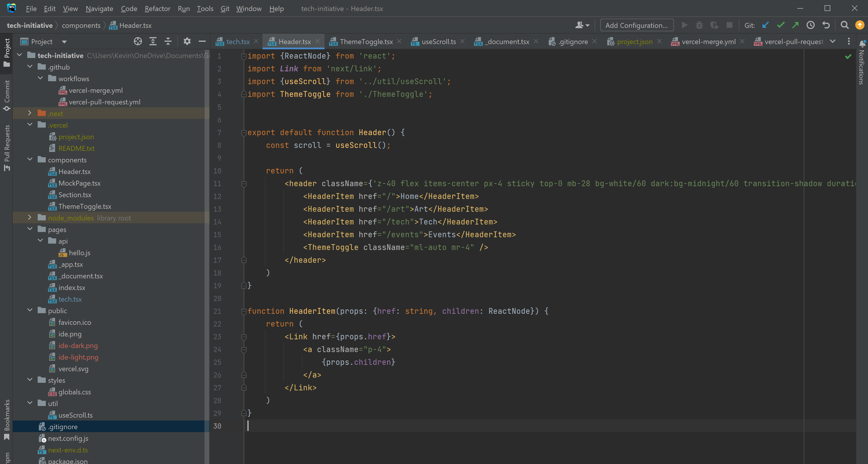Viewport: 868px width, 464px height.
Task: Toggle the Commit tool window
Action: pos(7,95)
